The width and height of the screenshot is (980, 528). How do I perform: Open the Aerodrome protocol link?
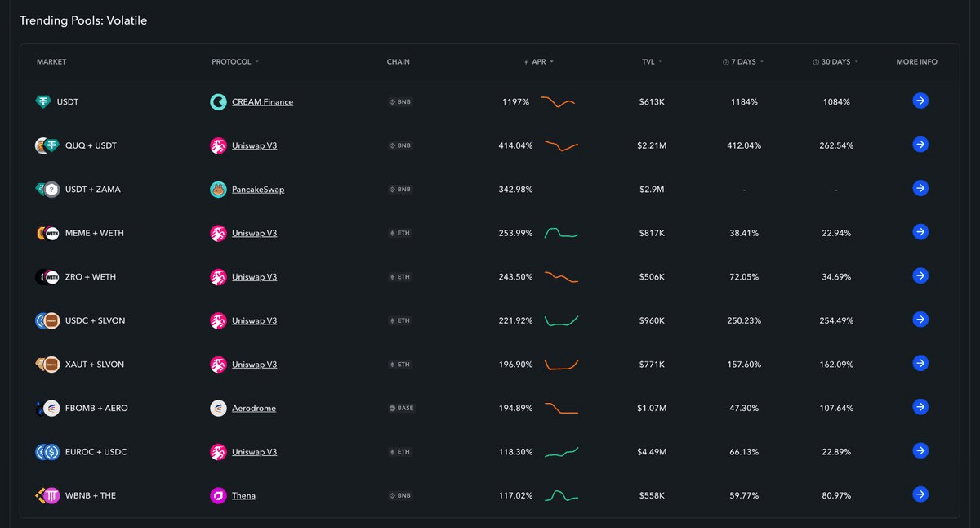point(254,408)
